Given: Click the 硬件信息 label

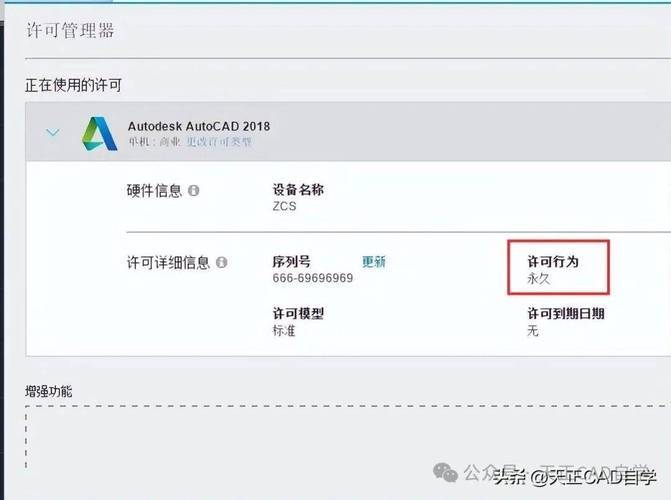Looking at the screenshot, I should pyautogui.click(x=154, y=190).
